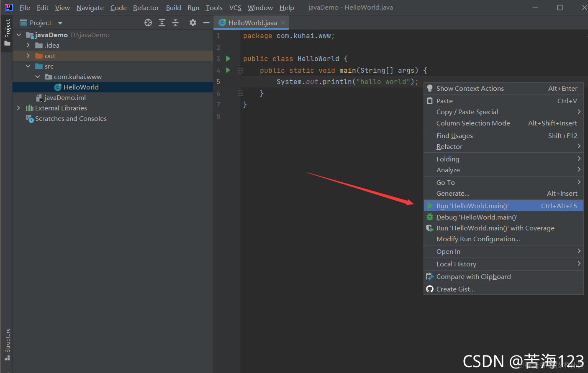This screenshot has height=373, width=588.
Task: Open the Folding submenu
Action: click(504, 159)
